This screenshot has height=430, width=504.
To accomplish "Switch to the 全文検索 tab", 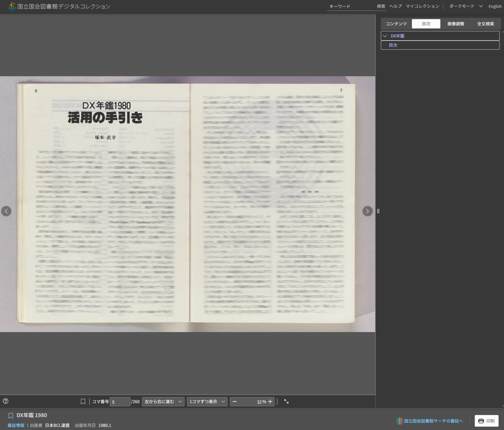I will [x=485, y=24].
